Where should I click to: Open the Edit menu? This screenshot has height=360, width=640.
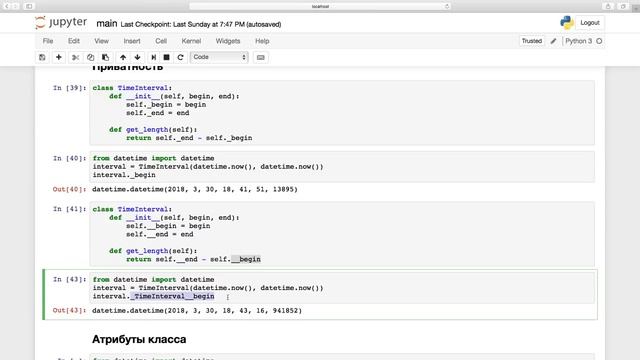click(x=74, y=41)
